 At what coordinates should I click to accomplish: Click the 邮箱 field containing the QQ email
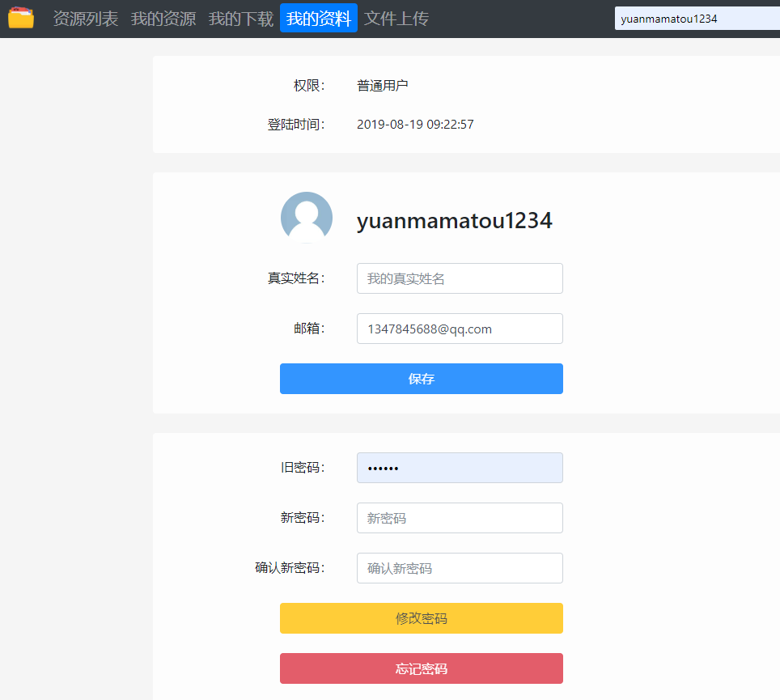pyautogui.click(x=460, y=329)
